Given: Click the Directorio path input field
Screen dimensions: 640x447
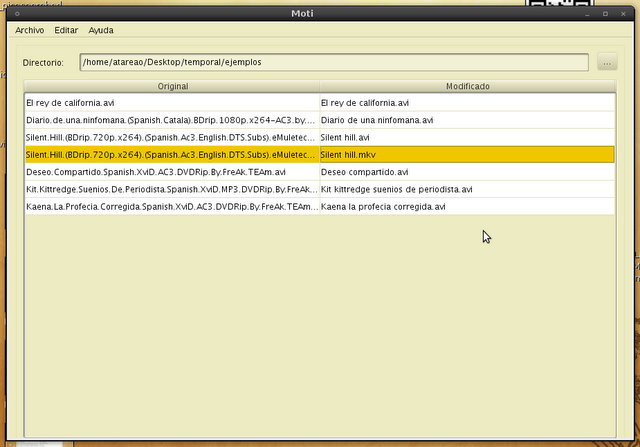Looking at the screenshot, I should 334,62.
